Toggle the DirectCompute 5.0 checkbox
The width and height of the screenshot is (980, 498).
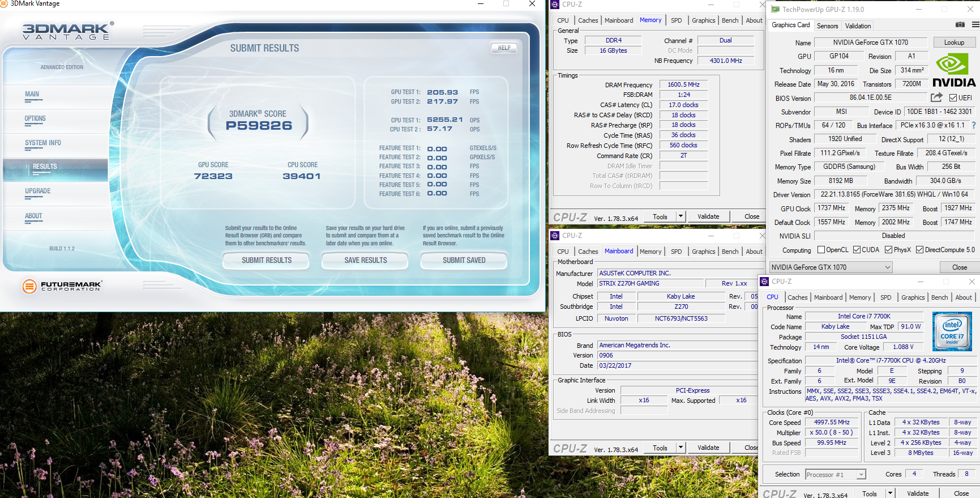pos(920,250)
